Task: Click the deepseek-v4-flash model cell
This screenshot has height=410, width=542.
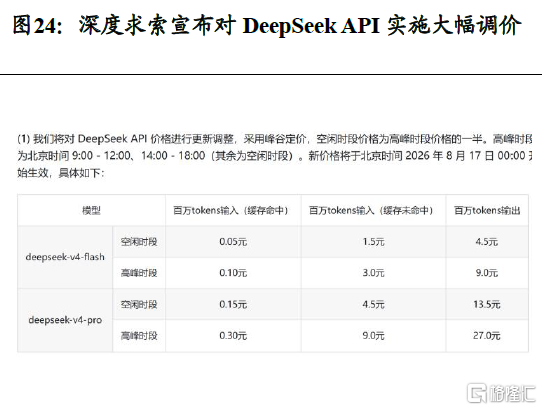Action: [x=65, y=257]
